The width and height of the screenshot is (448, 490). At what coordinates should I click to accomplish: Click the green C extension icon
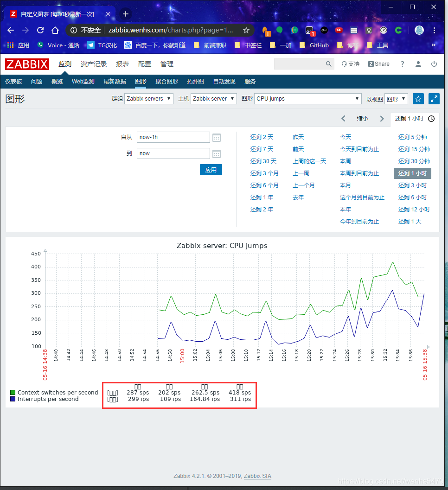pos(398,30)
